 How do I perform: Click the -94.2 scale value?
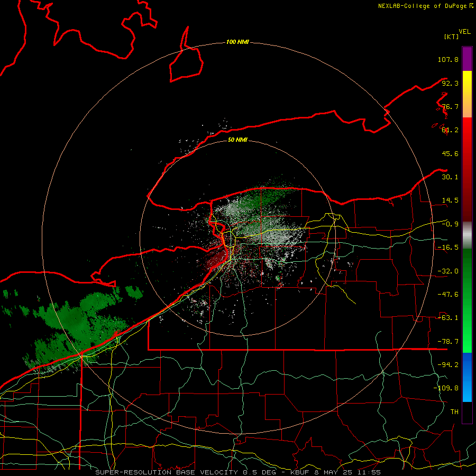point(448,364)
